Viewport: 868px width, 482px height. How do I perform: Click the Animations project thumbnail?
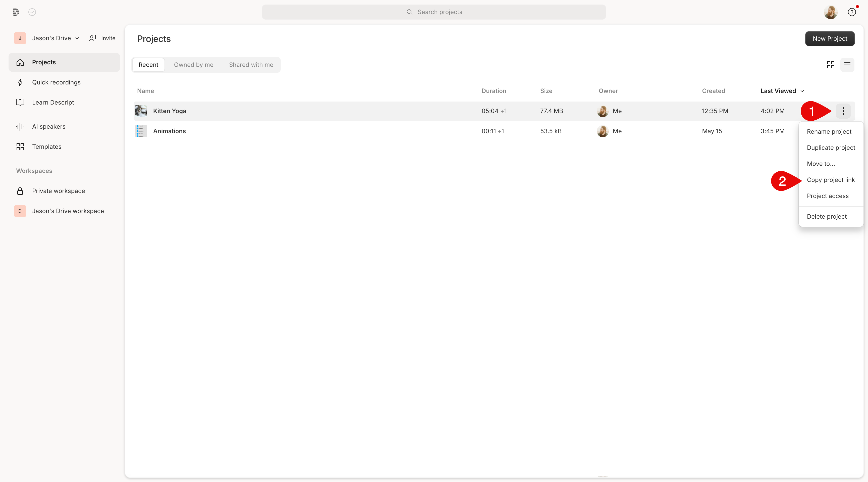coord(141,131)
